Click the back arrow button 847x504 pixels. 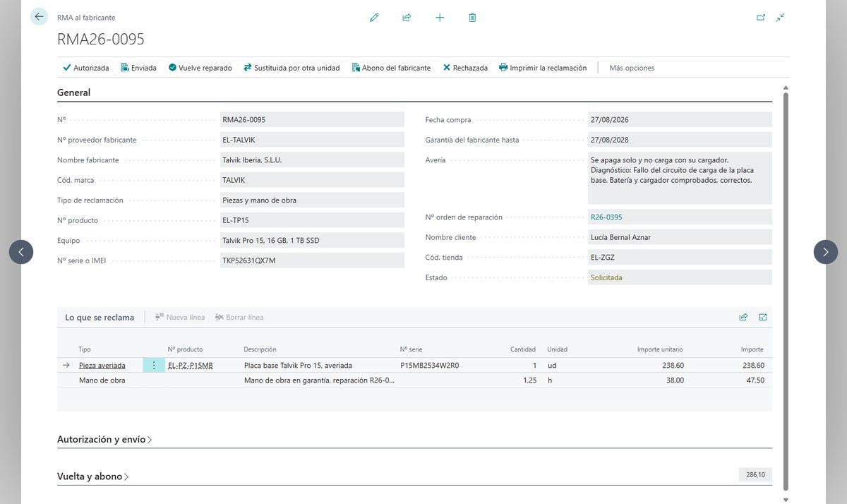(39, 17)
